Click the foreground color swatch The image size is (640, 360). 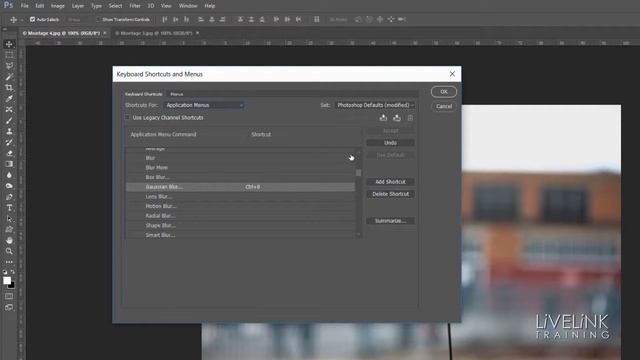[7, 280]
